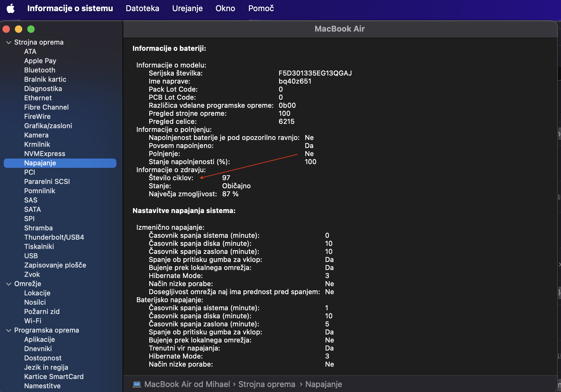Click the MacBook Air window title
This screenshot has height=392, width=561.
click(x=340, y=29)
